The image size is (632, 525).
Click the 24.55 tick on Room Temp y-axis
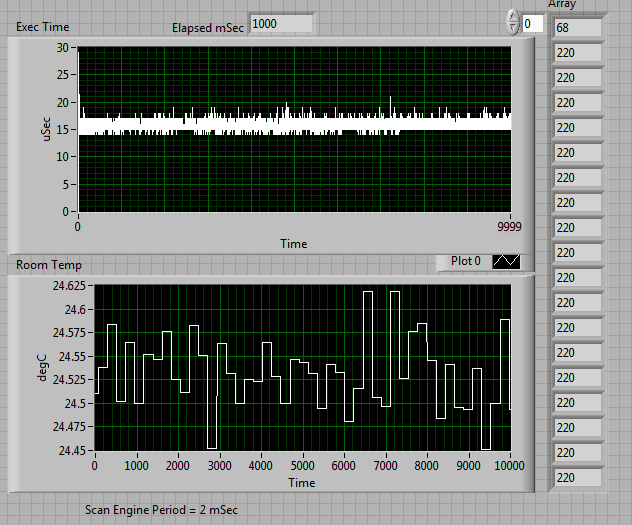[x=72, y=357]
